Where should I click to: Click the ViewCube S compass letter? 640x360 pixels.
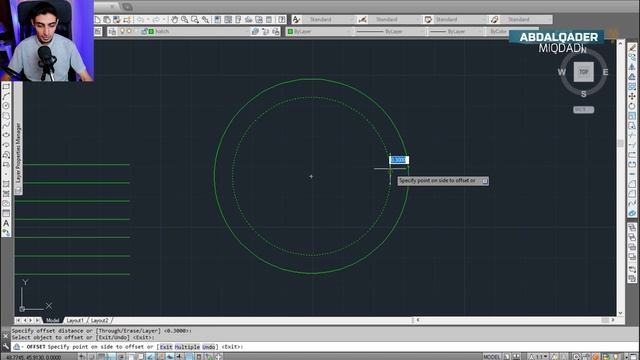click(x=584, y=94)
